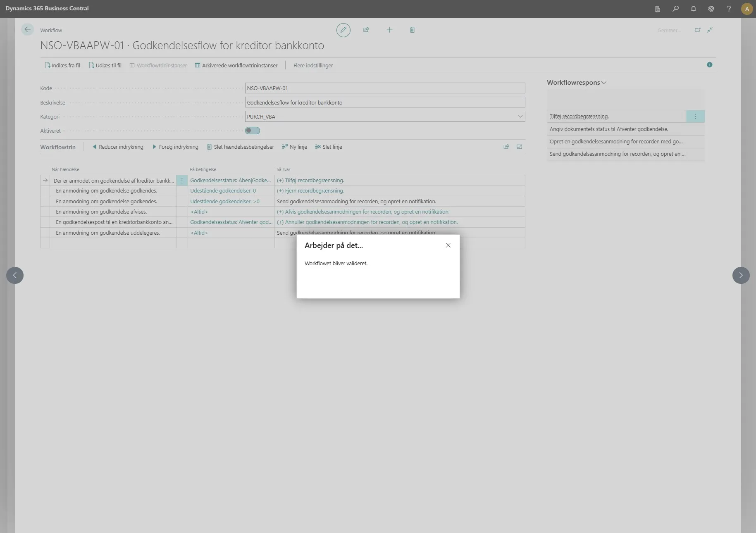Open the help question mark

[x=729, y=9]
